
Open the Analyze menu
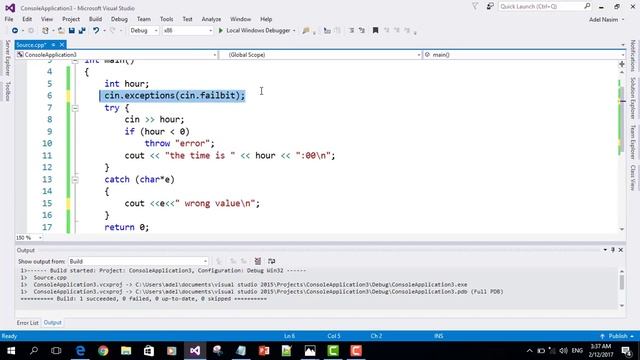tap(211, 19)
